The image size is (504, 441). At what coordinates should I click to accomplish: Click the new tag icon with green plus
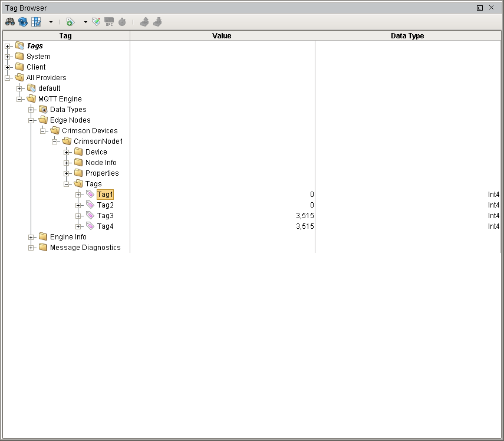[x=70, y=22]
